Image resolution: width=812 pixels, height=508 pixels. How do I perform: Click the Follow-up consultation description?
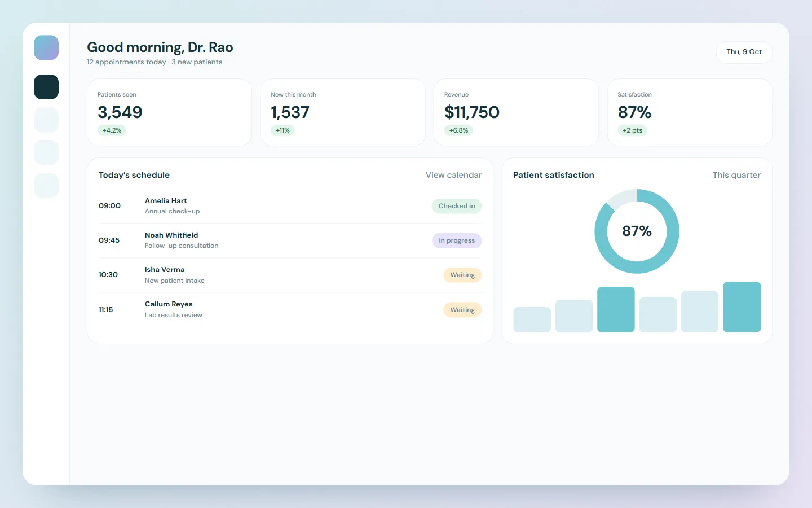(x=182, y=246)
